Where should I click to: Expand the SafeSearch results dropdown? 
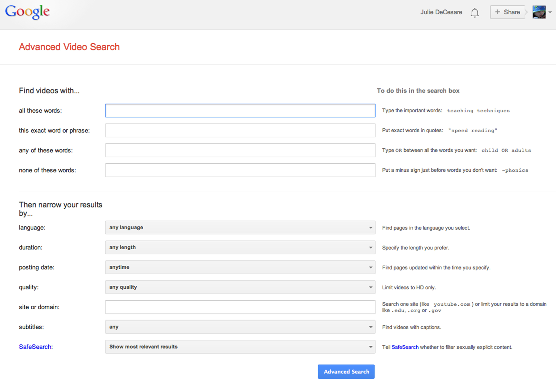click(x=240, y=347)
